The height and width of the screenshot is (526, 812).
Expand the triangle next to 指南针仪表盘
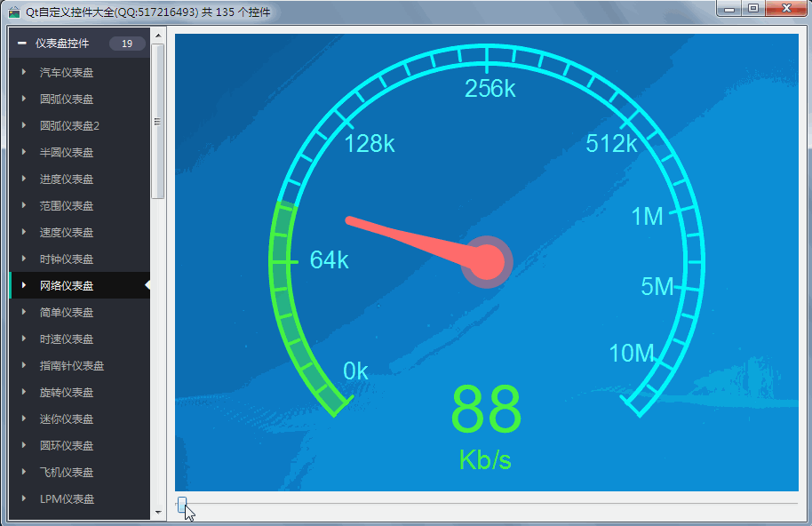click(x=24, y=365)
